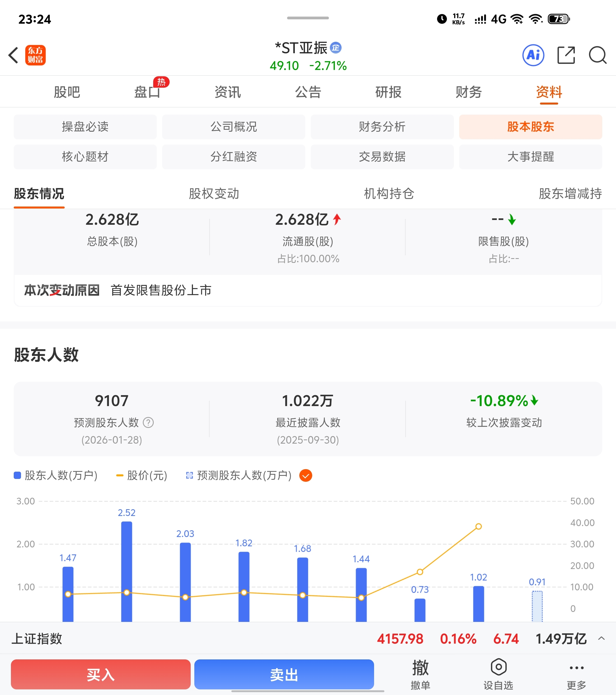The image size is (616, 695).
Task: Tap the question mark beside 预测股东人数
Action: (148, 423)
